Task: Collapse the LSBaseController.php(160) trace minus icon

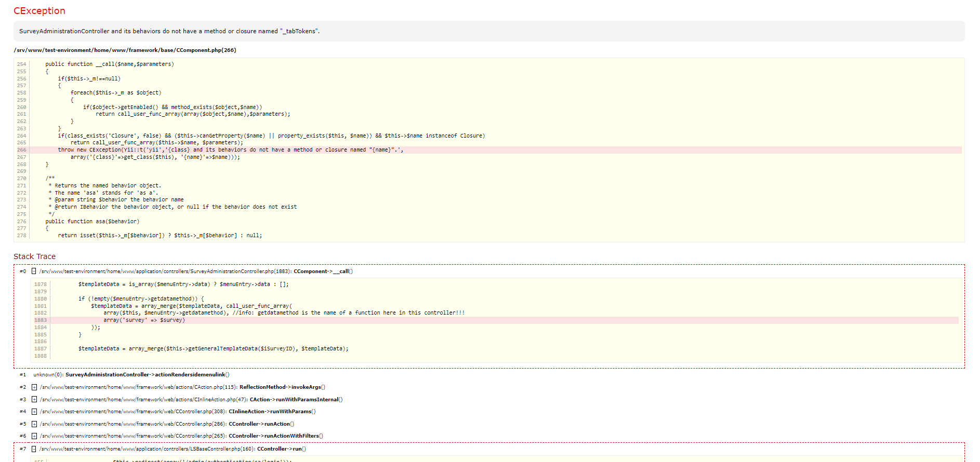Action: click(x=34, y=449)
